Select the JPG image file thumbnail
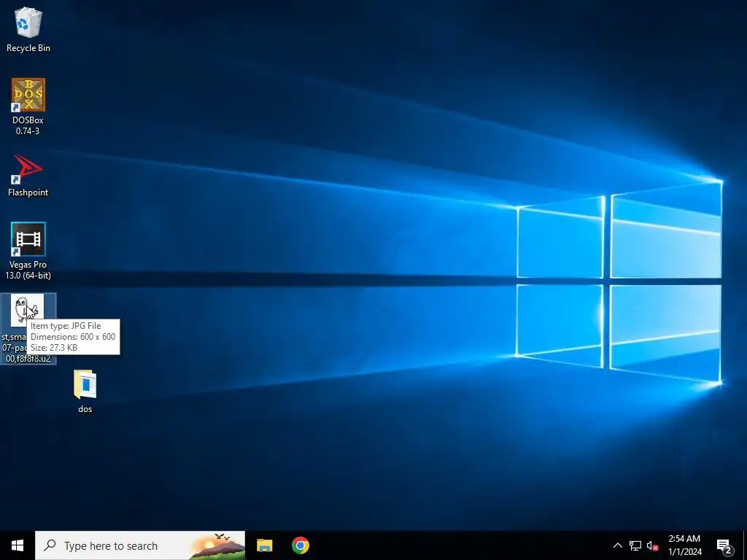 coord(27,308)
